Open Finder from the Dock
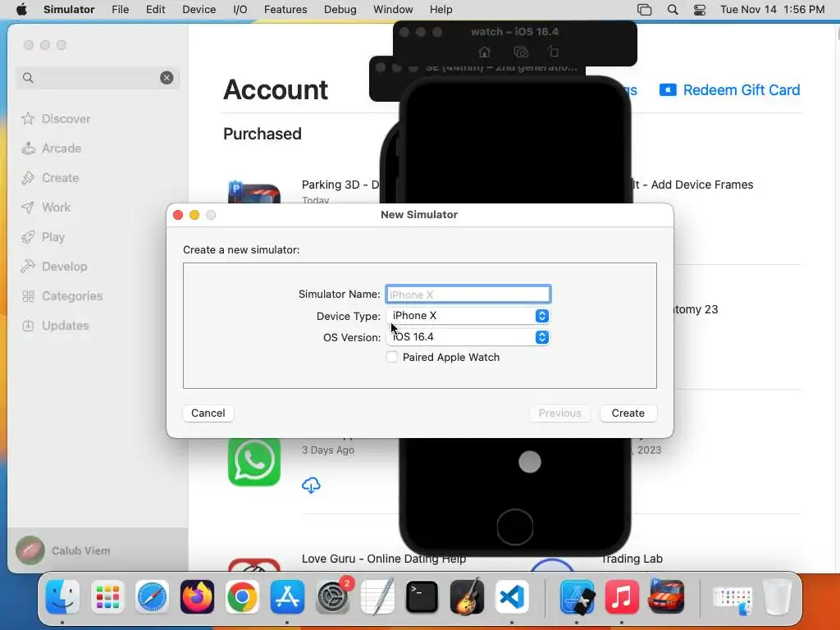This screenshot has width=840, height=630. tap(62, 597)
